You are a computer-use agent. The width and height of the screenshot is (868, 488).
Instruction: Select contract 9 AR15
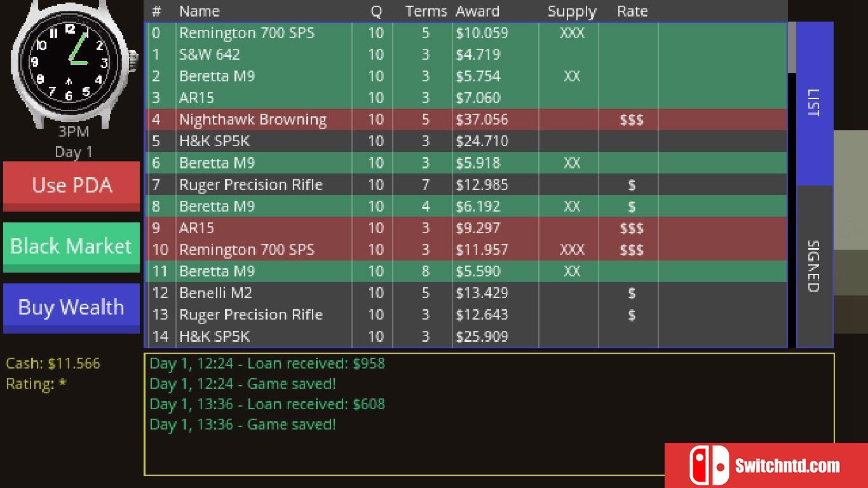(467, 227)
